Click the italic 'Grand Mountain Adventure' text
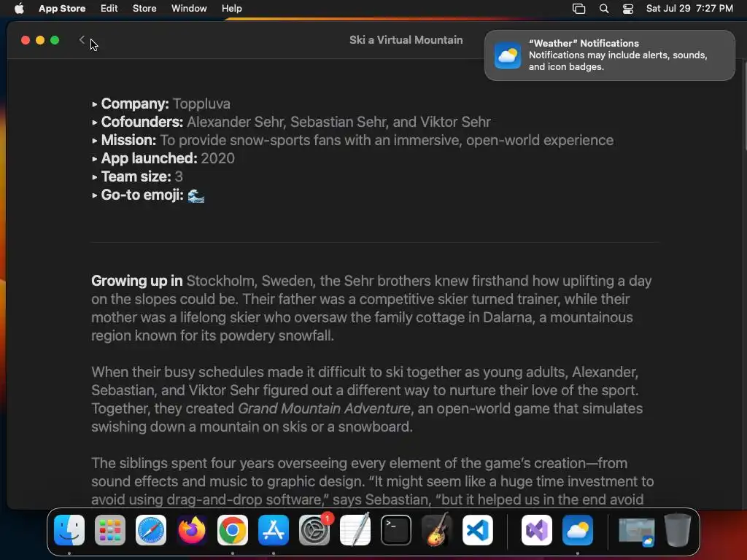Viewport: 747px width, 560px height. pos(324,408)
